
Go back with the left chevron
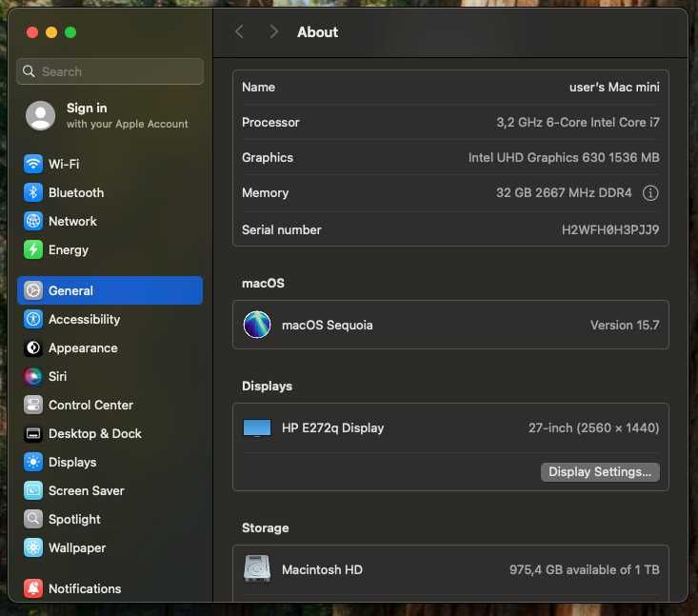point(239,31)
